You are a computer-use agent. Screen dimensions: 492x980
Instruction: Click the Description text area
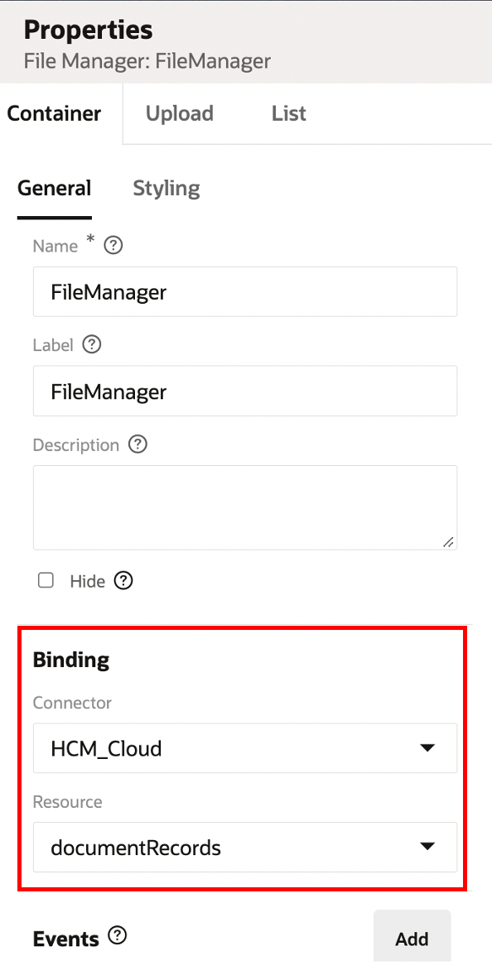coord(245,505)
